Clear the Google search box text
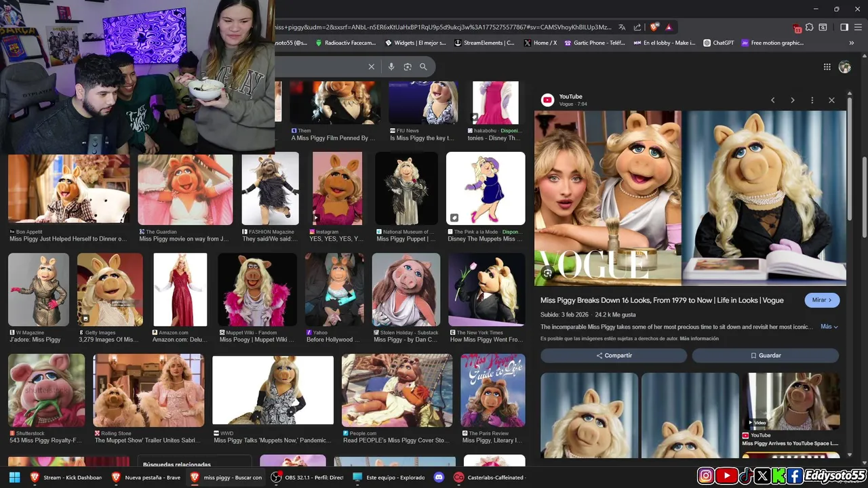868x488 pixels. 371,66
